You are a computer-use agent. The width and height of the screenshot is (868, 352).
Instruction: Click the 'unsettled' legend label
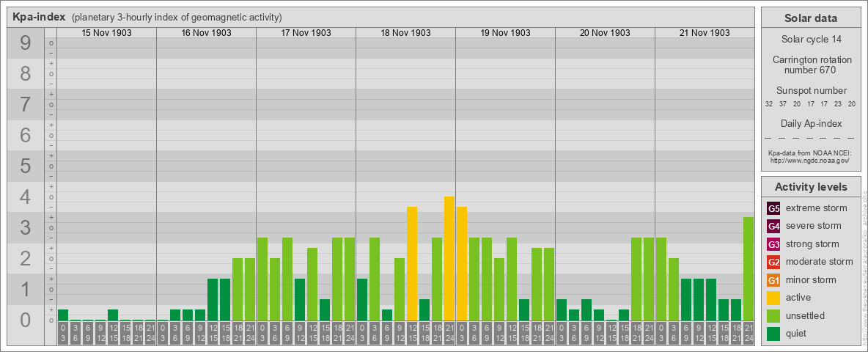[806, 315]
